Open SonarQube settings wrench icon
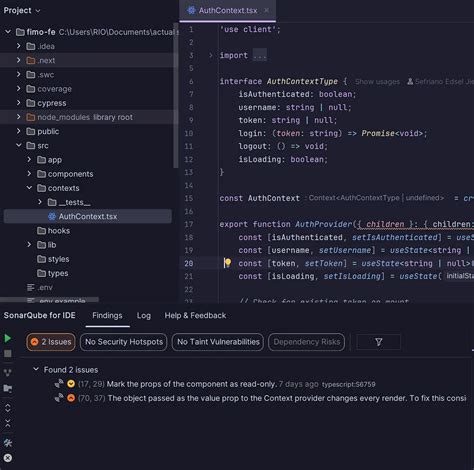This screenshot has width=474, height=470. [7, 443]
